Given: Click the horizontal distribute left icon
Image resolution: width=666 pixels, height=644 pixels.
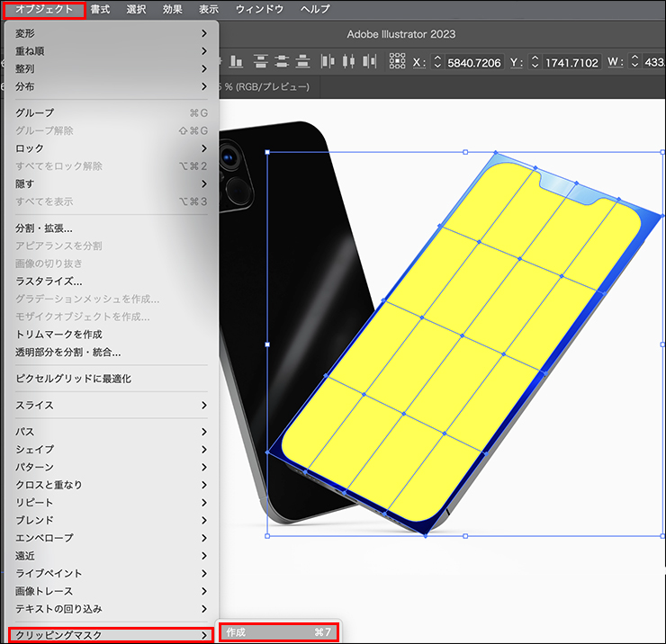Looking at the screenshot, I should (326, 61).
